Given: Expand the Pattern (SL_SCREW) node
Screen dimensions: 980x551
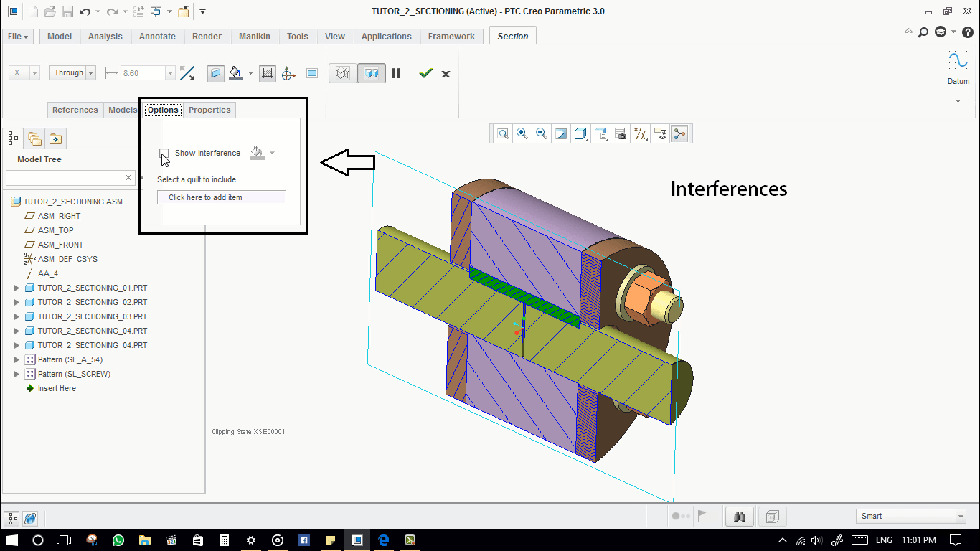Looking at the screenshot, I should pos(17,374).
